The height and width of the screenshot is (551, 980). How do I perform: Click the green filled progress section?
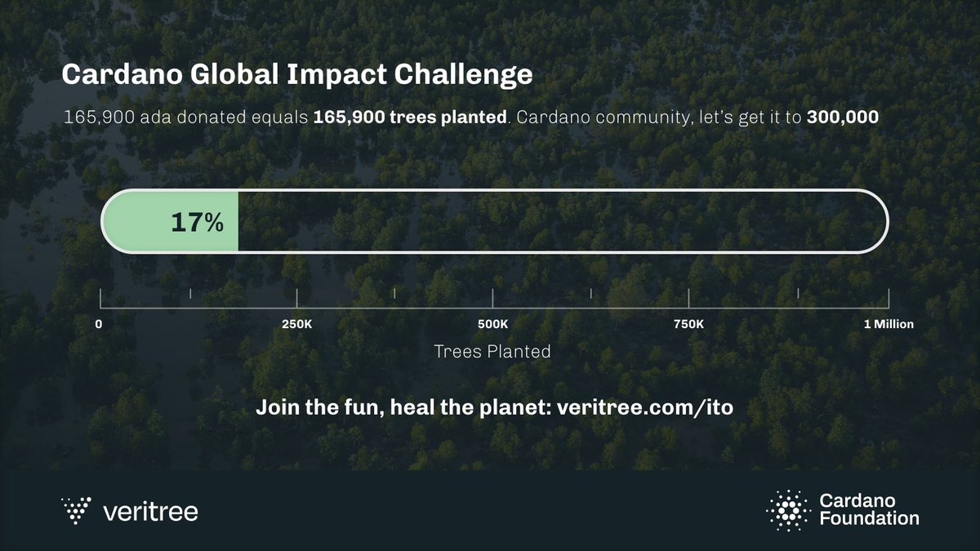point(170,222)
